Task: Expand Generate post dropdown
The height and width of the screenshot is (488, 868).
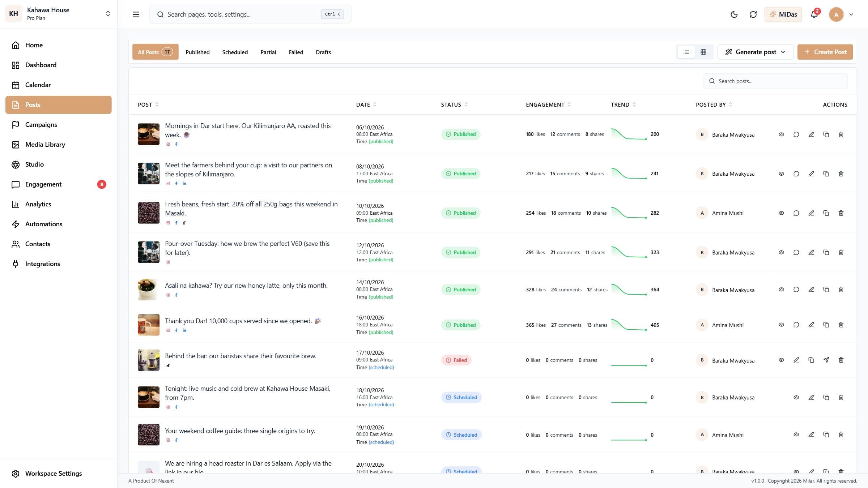Action: 755,52
